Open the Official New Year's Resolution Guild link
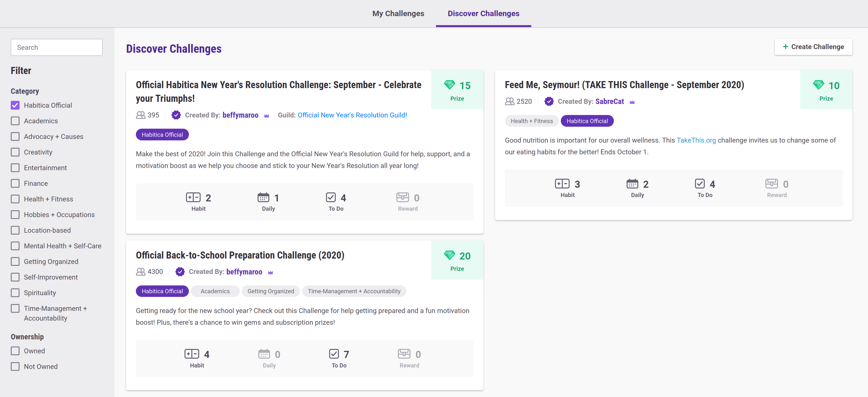This screenshot has width=868, height=397. pyautogui.click(x=352, y=115)
